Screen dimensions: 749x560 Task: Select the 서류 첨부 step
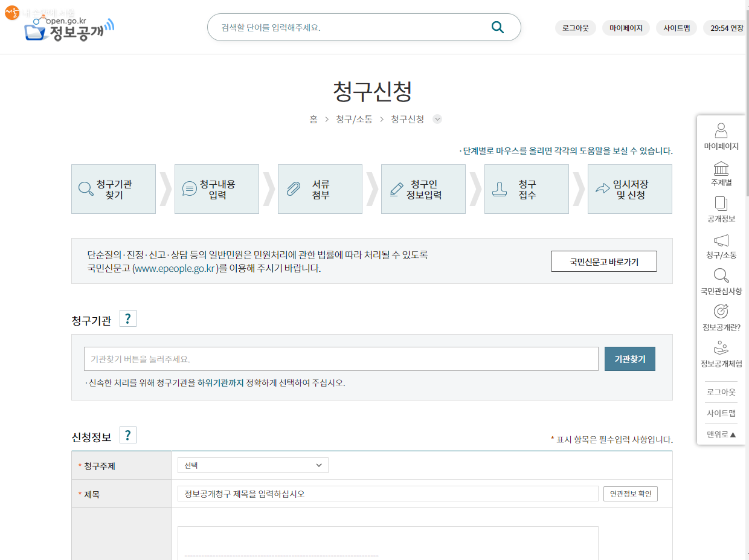point(320,189)
